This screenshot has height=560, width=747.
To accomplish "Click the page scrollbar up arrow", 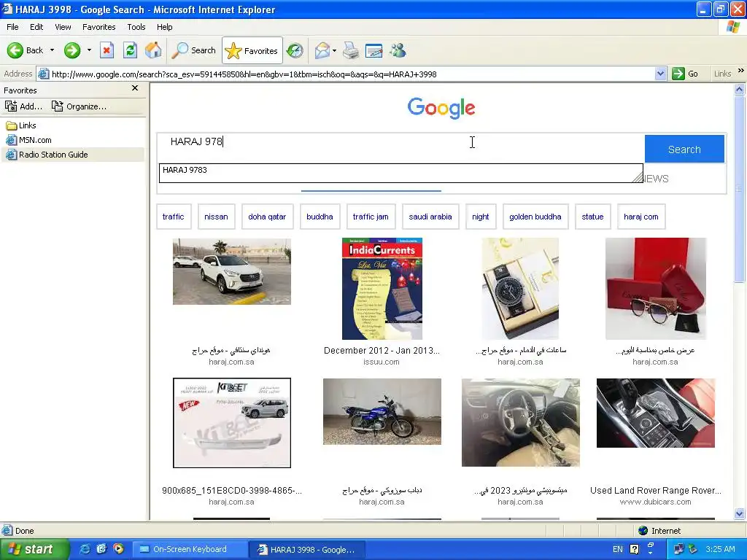I will [x=740, y=89].
